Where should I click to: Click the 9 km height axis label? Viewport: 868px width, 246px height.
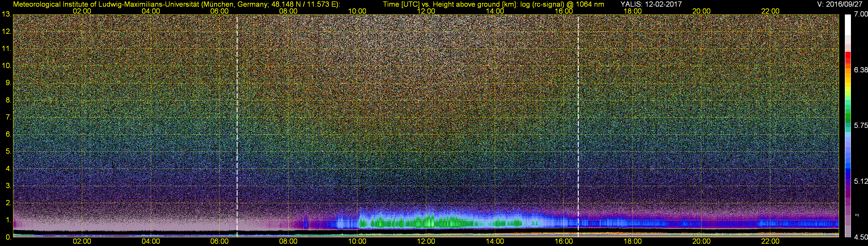(x=8, y=83)
